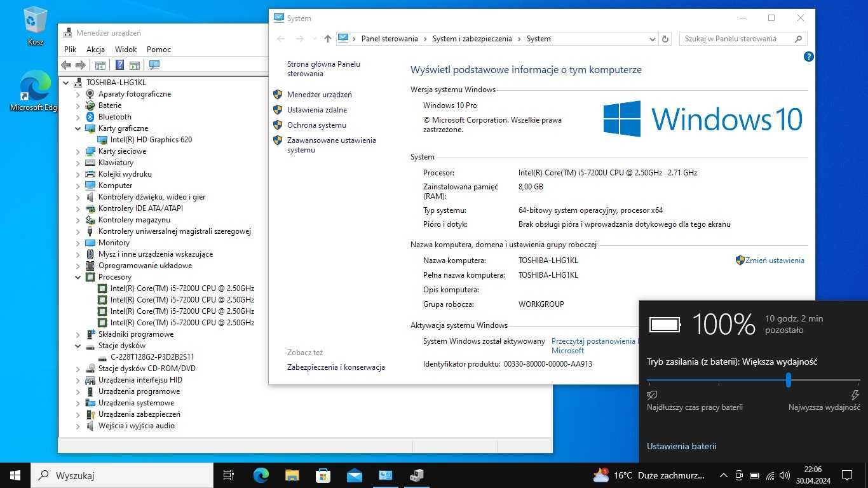
Task: Open the Akcja menu in Device Manager
Action: tap(95, 49)
